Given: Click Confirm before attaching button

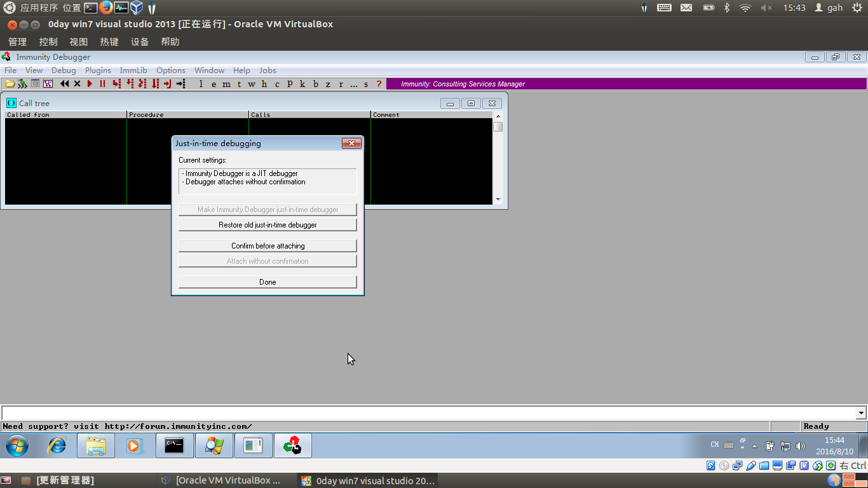Looking at the screenshot, I should tap(268, 246).
